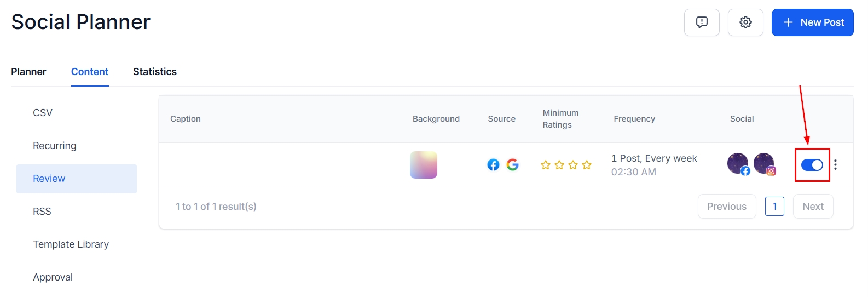The image size is (868, 297).
Task: Open Social Planner settings gear
Action: (x=745, y=22)
